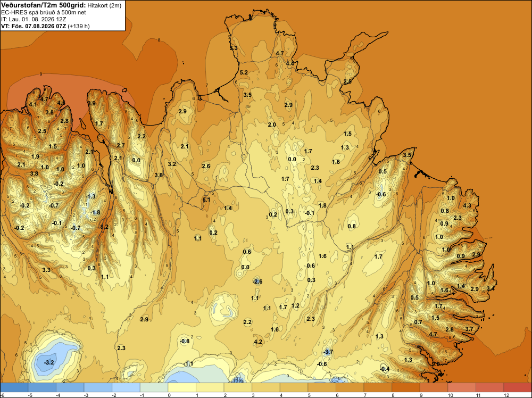Click the -1.8 temperature value
This screenshot has width=532, height=398.
coord(96,212)
